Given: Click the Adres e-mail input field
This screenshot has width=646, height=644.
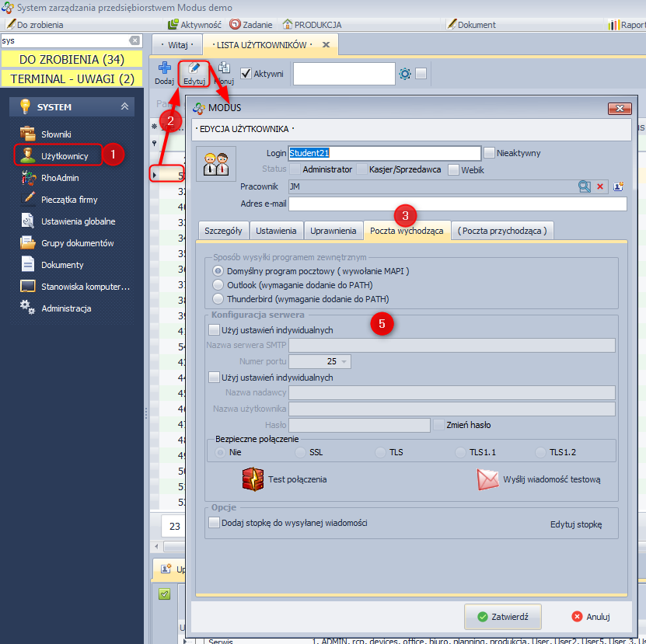Looking at the screenshot, I should (457, 204).
